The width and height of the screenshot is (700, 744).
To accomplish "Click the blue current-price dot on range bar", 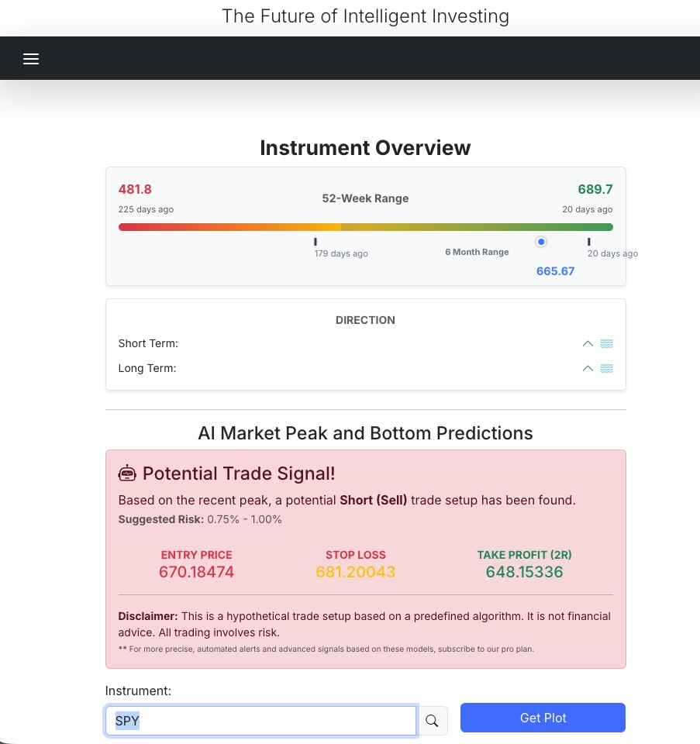I will click(541, 242).
